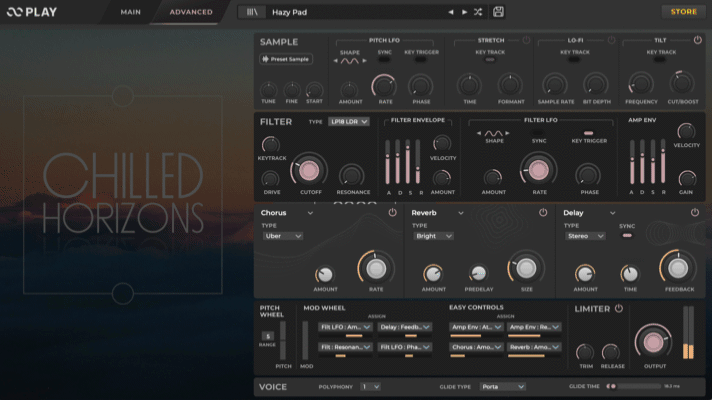Open the STORE
Viewport: 712px width, 400px height.
pos(683,12)
